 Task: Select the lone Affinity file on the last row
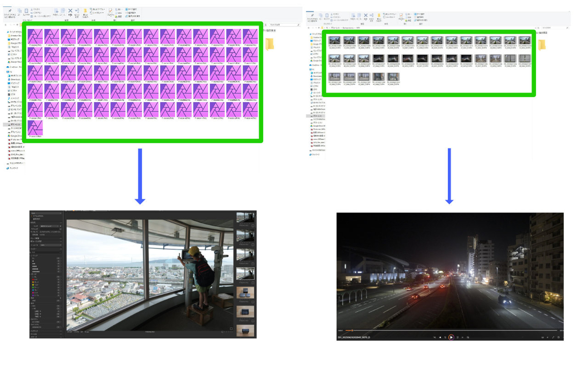35,129
